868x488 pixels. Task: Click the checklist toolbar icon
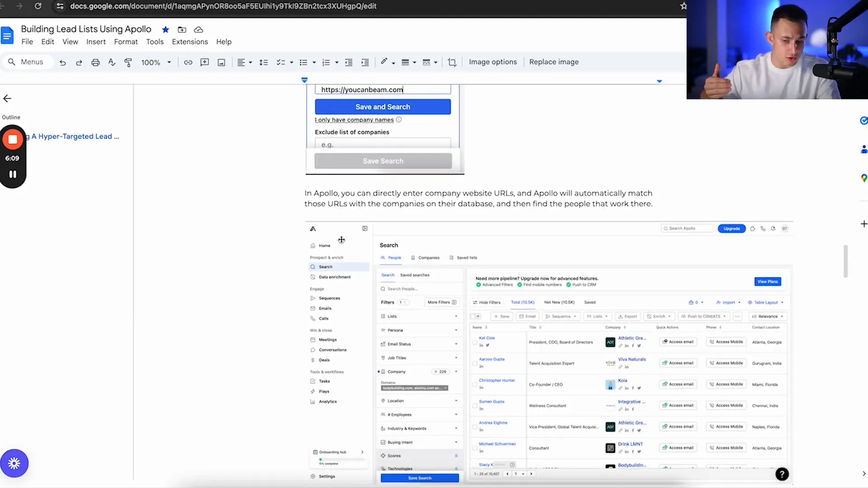pyautogui.click(x=281, y=62)
